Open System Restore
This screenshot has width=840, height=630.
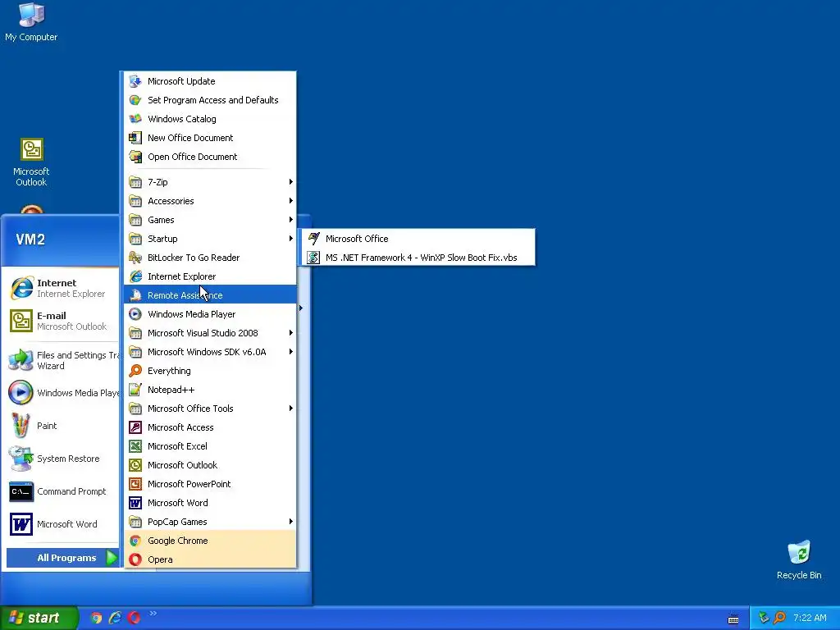[x=63, y=459]
